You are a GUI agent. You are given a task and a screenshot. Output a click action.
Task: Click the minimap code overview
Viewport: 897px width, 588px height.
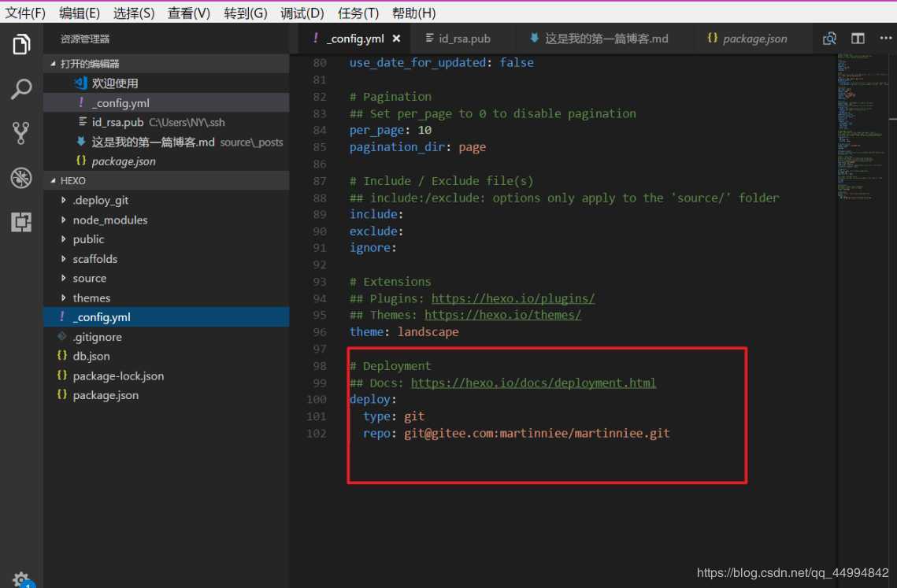862,126
